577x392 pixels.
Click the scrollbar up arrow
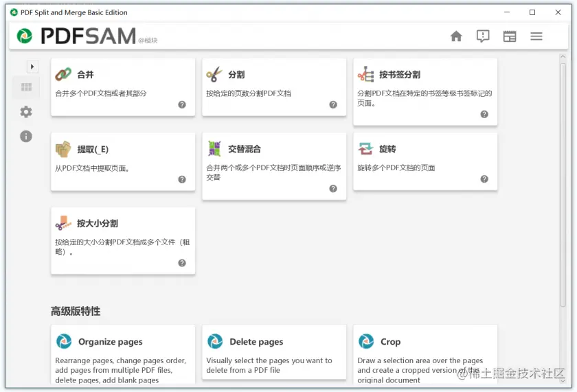(563, 56)
